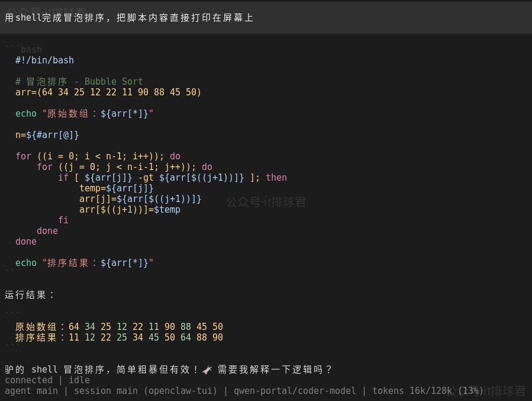Click the output line '排序结果: 11 12 22...'
The height and width of the screenshot is (401, 532).
pyautogui.click(x=119, y=337)
